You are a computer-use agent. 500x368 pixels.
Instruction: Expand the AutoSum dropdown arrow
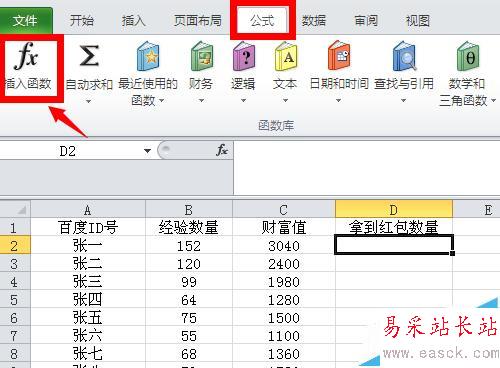tap(88, 101)
